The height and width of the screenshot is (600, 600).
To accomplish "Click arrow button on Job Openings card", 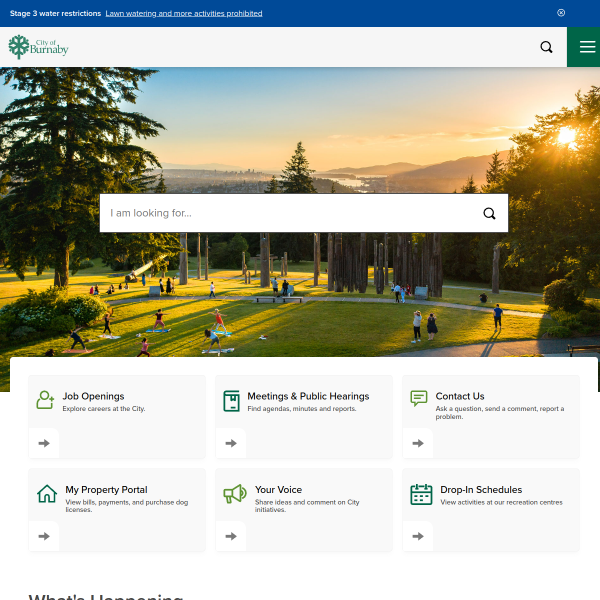I will point(44,443).
